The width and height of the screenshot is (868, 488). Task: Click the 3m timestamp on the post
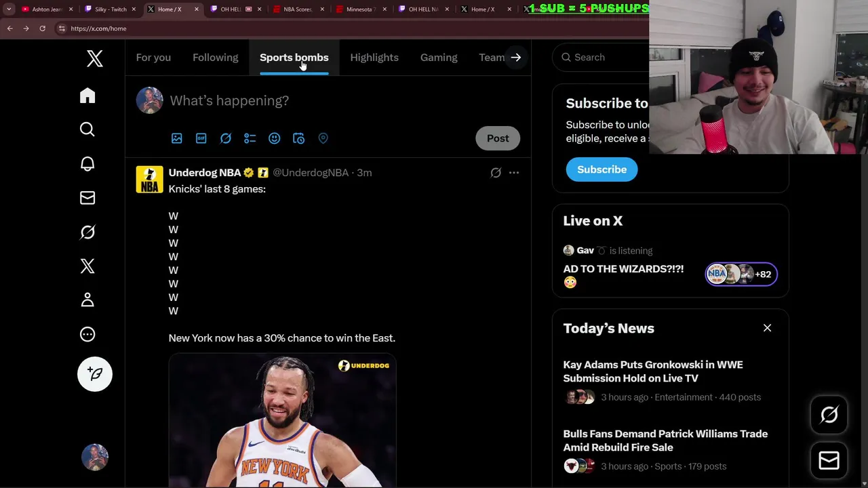364,173
